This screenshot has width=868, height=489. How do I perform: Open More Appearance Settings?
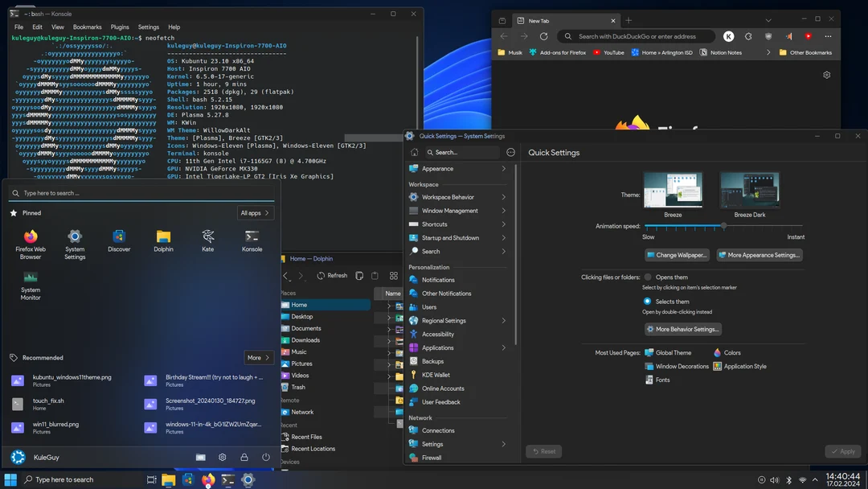point(759,255)
